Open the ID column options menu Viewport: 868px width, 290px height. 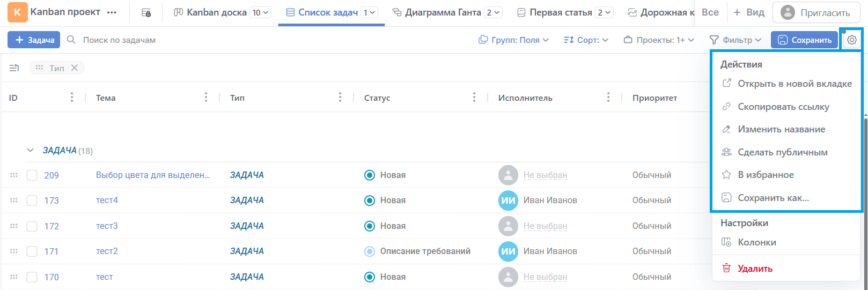coord(72,97)
